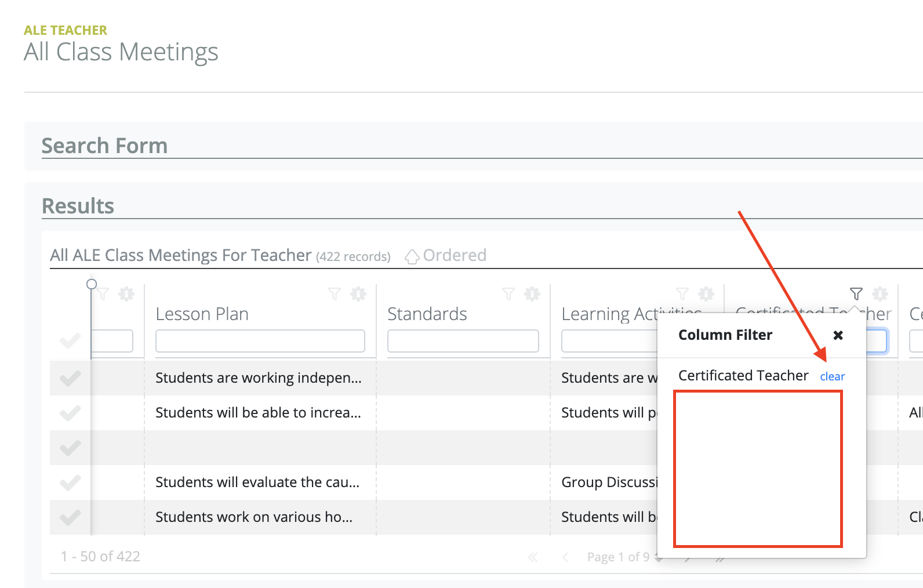Check the row starting 'Students will evaluate the cau...'
The width and height of the screenshot is (923, 588).
70,482
